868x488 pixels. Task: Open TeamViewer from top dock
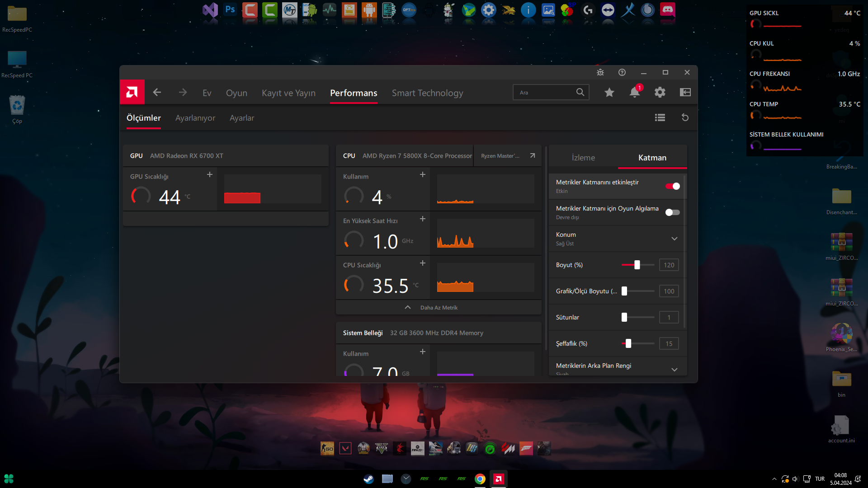pos(608,10)
